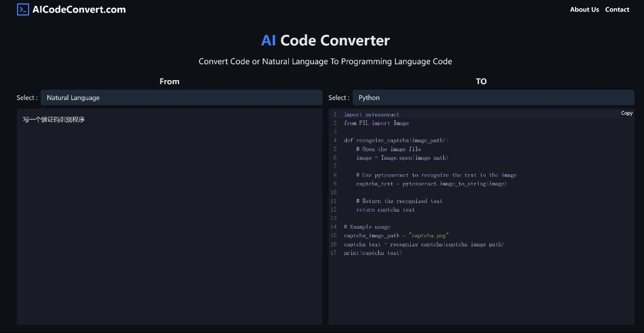Image resolution: width=644 pixels, height=333 pixels.
Task: Focus the input box with Chinese prompt
Action: pos(169,217)
